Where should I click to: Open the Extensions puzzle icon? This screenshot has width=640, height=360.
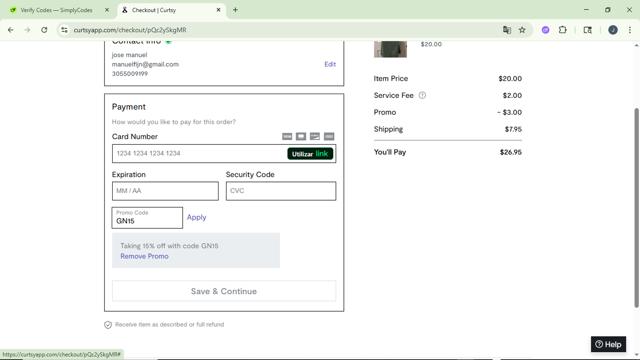pos(562,30)
